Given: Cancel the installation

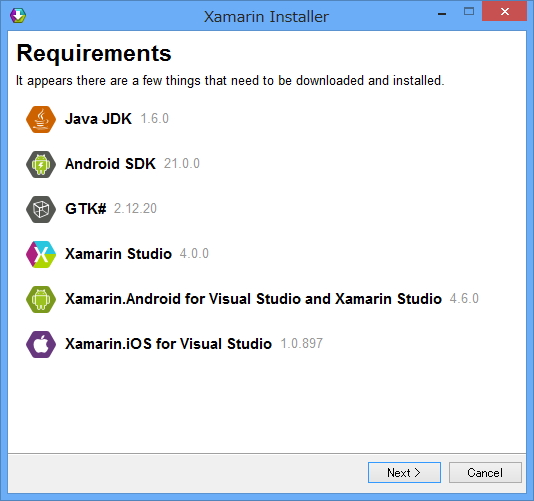Looking at the screenshot, I should 485,472.
